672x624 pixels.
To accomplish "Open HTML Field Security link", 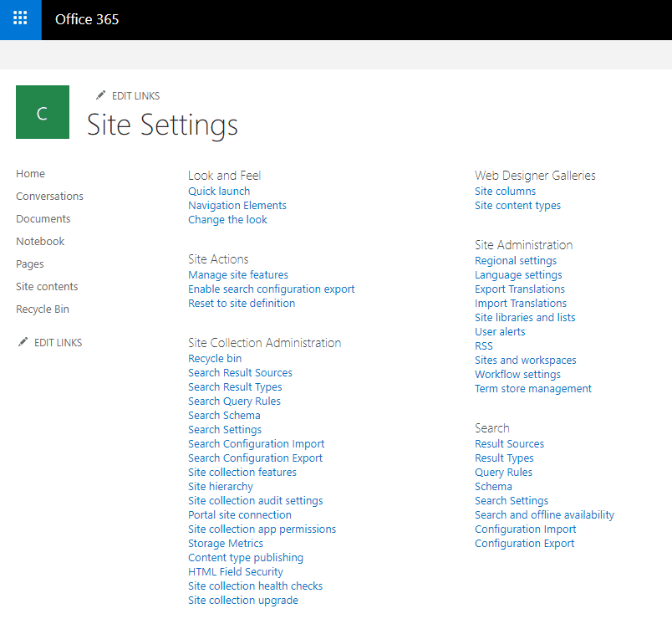I will 236,571.
